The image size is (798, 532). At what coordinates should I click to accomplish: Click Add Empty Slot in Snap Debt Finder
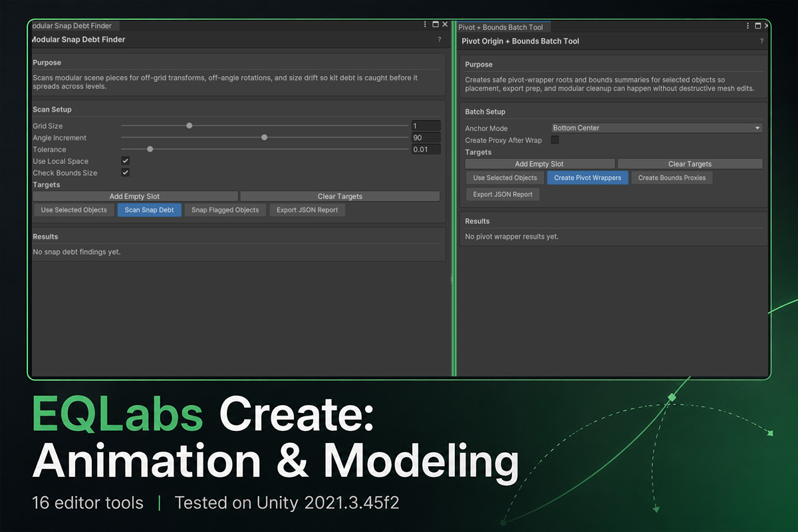click(135, 196)
